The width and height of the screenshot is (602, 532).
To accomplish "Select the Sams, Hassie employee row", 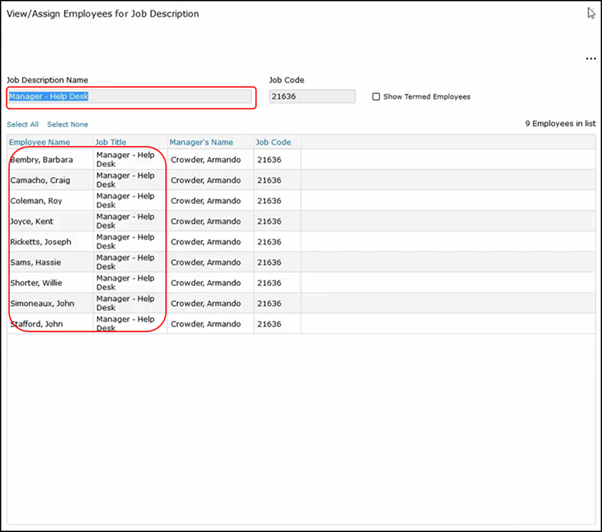I will (x=35, y=262).
